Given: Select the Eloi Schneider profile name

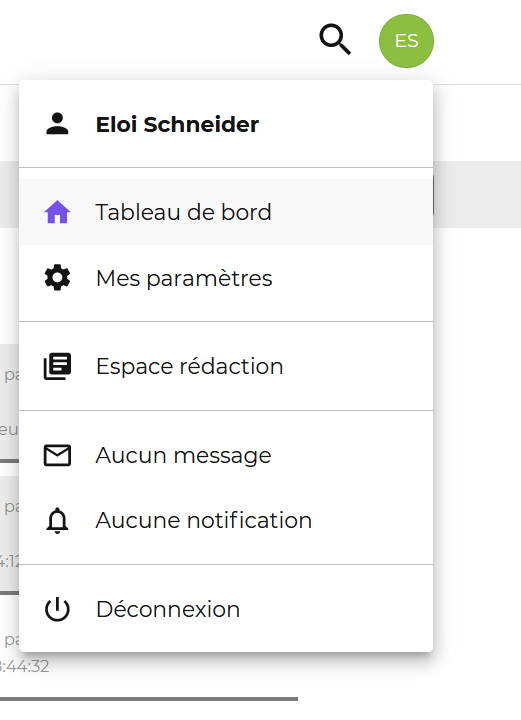Looking at the screenshot, I should coord(177,124).
